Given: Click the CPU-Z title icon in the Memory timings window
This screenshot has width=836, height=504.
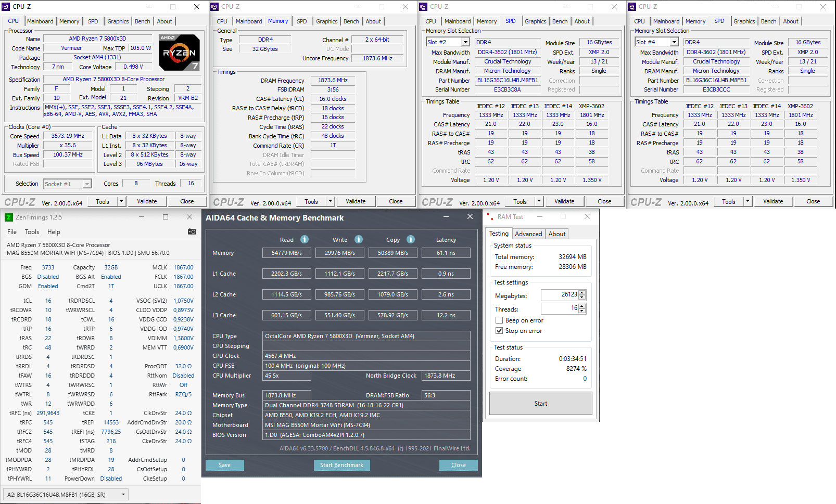Looking at the screenshot, I should (x=215, y=7).
